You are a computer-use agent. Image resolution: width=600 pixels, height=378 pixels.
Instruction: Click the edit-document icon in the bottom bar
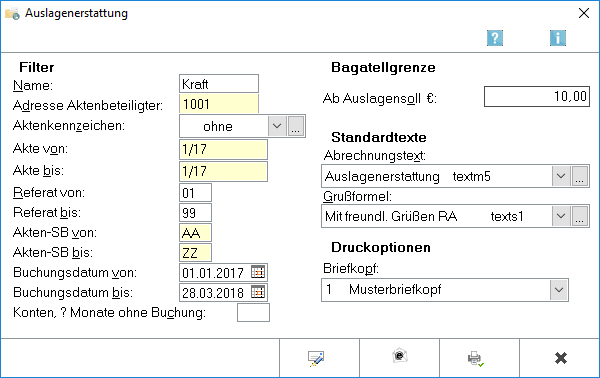click(x=316, y=358)
